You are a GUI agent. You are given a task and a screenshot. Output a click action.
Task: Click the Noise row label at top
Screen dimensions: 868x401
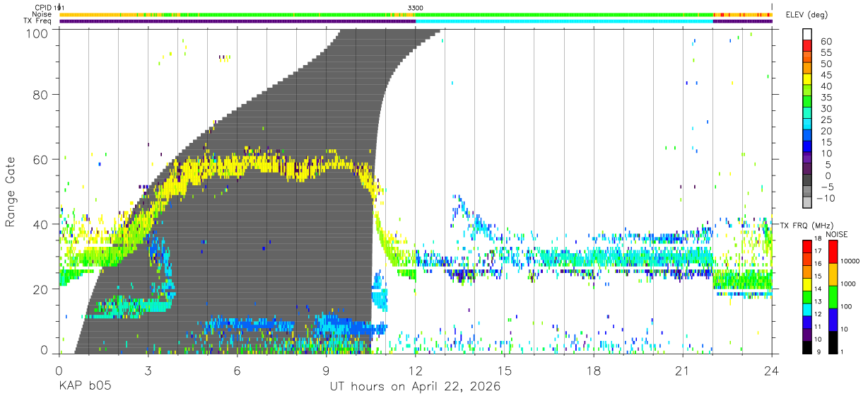42,14
